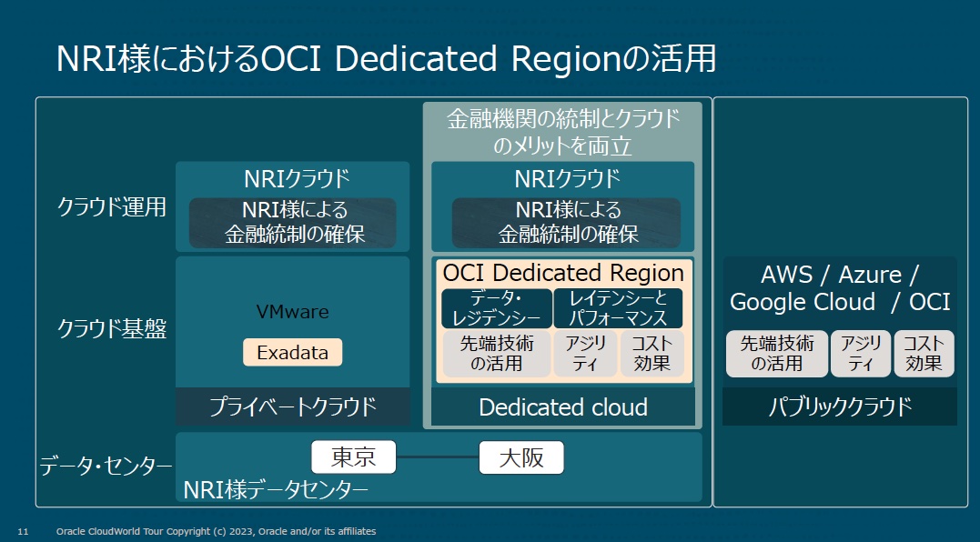980x542 pixels.
Task: Select the レイテンシーとパフォーマンス box
Action: 624,307
